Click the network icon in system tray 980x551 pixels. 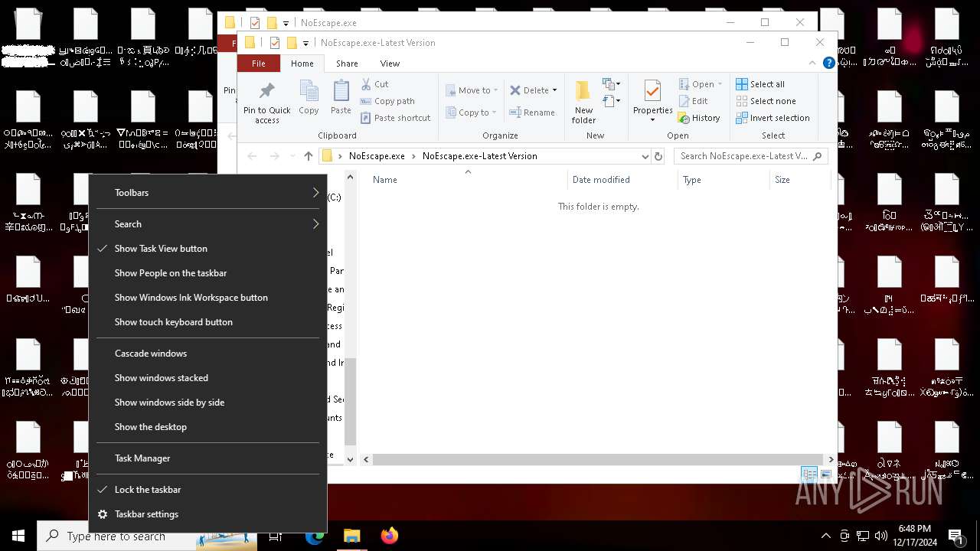[863, 536]
